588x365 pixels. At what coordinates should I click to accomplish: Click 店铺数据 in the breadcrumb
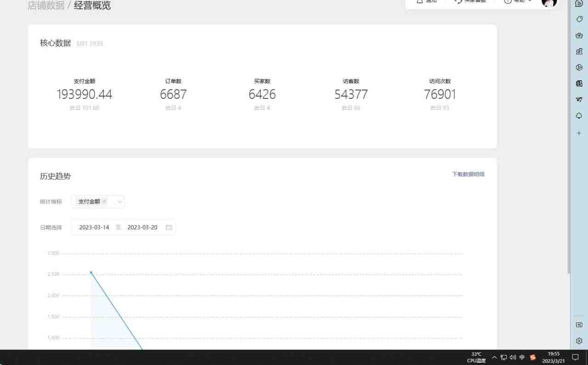tap(46, 6)
